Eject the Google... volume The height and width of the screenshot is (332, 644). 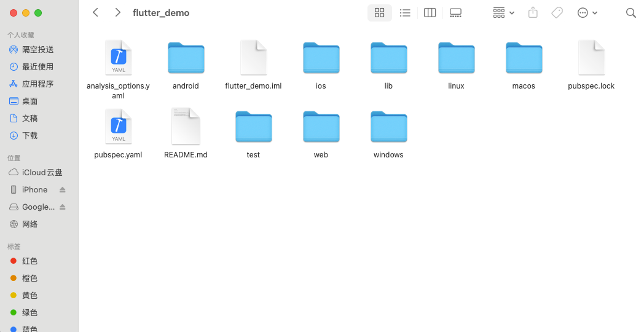[63, 207]
